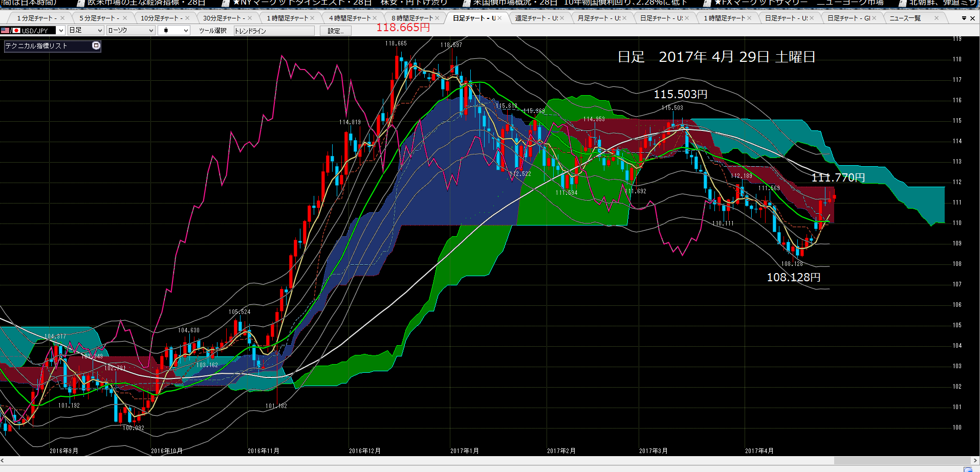
Task: Close the 10分足チャート tab
Action: pyautogui.click(x=187, y=18)
